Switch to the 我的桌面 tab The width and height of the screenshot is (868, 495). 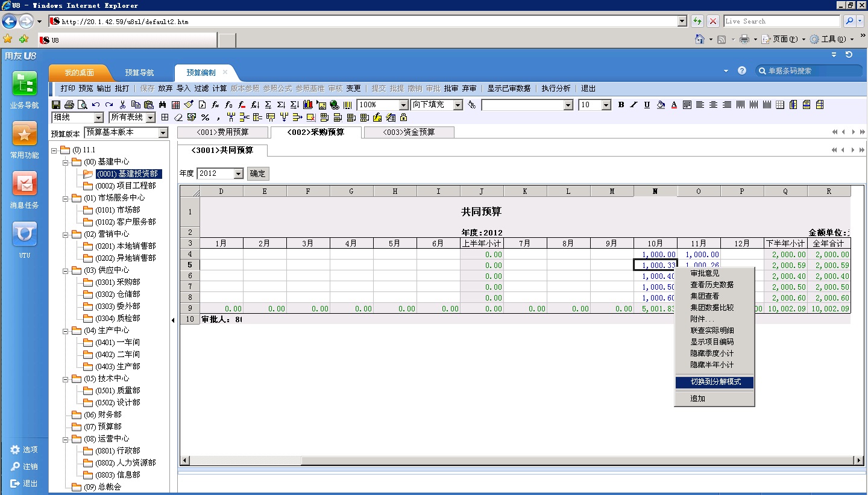pyautogui.click(x=79, y=73)
